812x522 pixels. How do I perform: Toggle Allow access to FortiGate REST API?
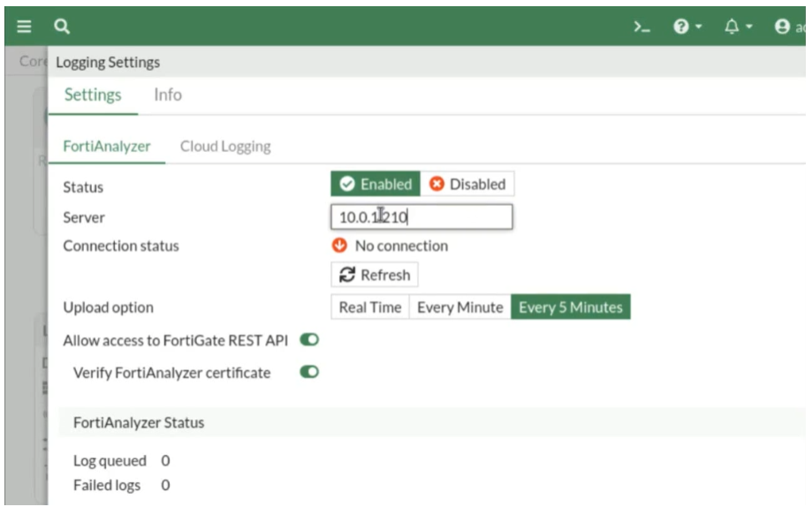pyautogui.click(x=309, y=340)
